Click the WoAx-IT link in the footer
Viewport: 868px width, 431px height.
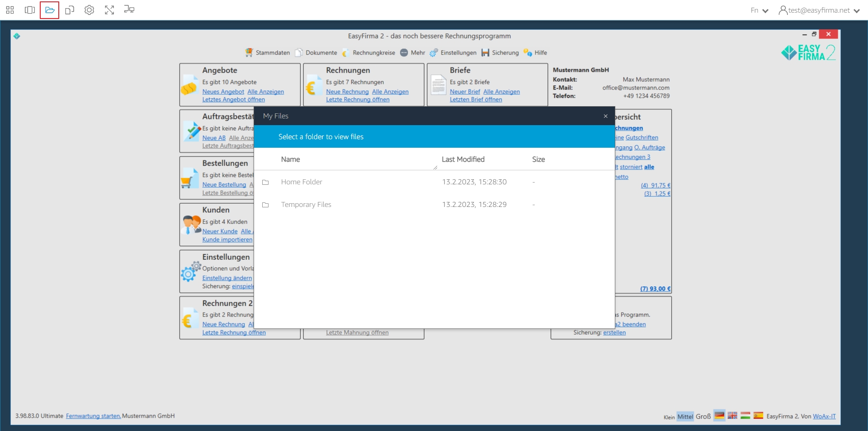[x=824, y=417]
